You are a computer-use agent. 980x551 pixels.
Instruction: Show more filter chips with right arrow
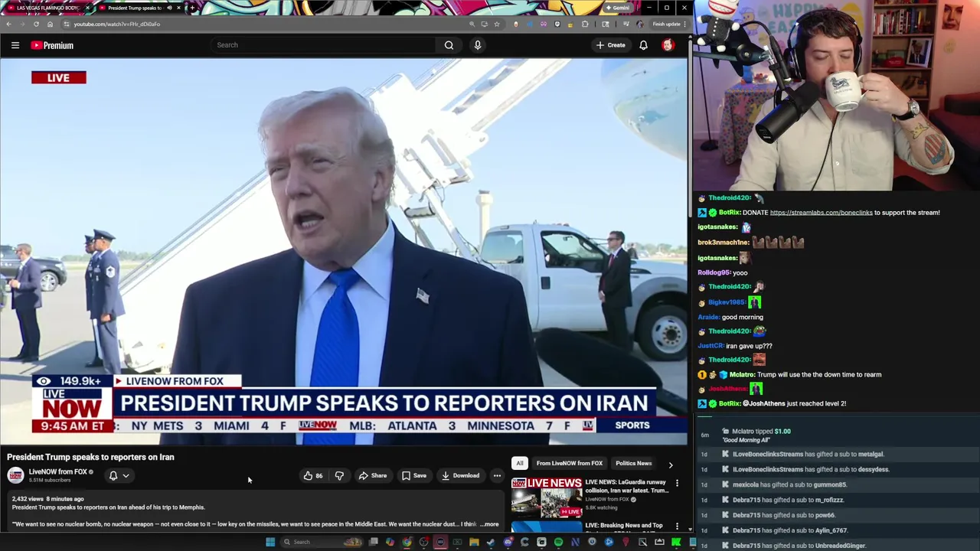point(671,465)
